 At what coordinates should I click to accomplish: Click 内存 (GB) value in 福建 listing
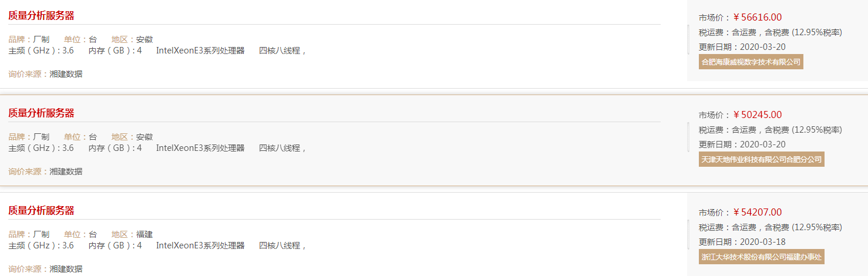(139, 245)
